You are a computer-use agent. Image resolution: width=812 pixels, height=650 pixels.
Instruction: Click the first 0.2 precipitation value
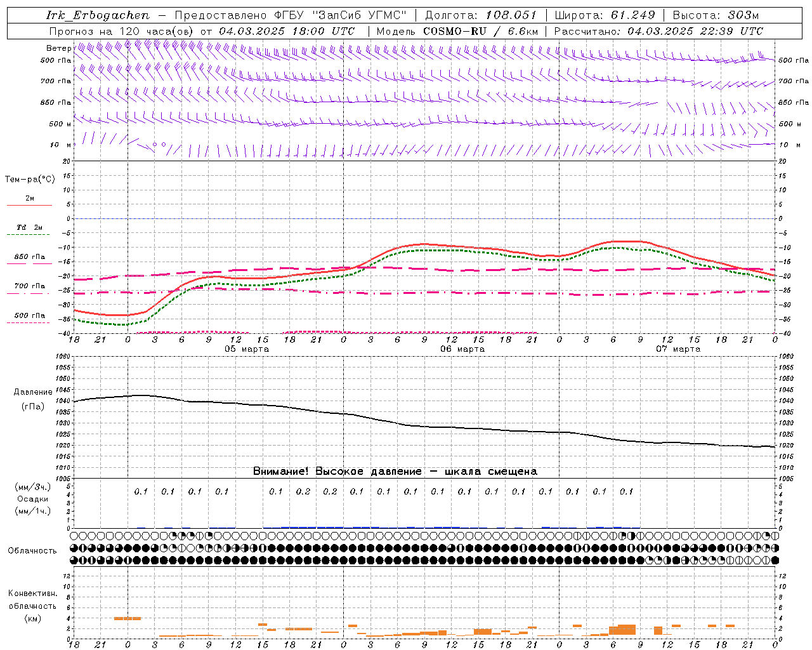click(x=303, y=491)
